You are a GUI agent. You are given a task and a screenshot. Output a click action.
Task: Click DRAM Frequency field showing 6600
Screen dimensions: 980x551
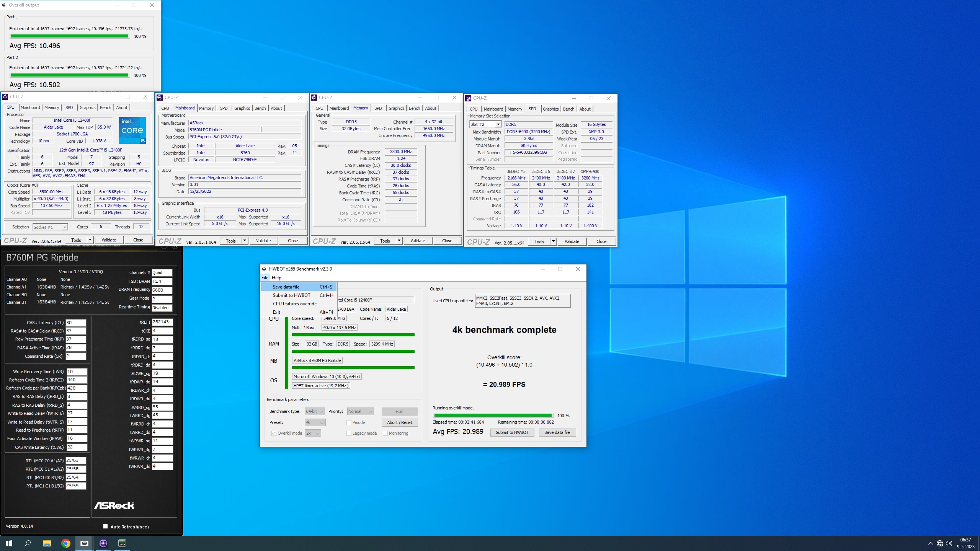[162, 290]
